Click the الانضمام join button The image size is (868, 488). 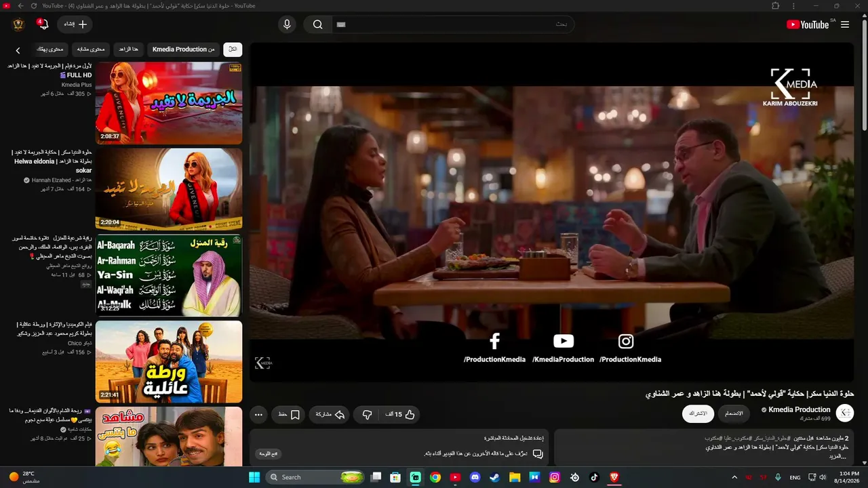pyautogui.click(x=734, y=413)
